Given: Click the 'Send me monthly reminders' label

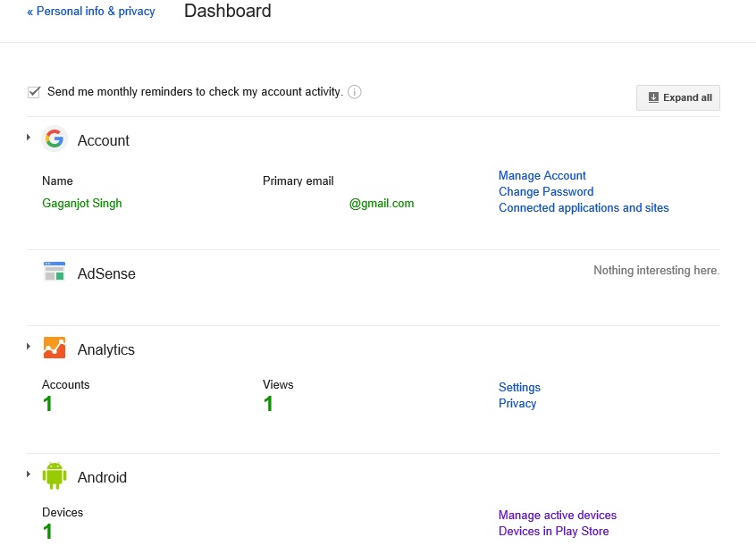Looking at the screenshot, I should (x=196, y=92).
